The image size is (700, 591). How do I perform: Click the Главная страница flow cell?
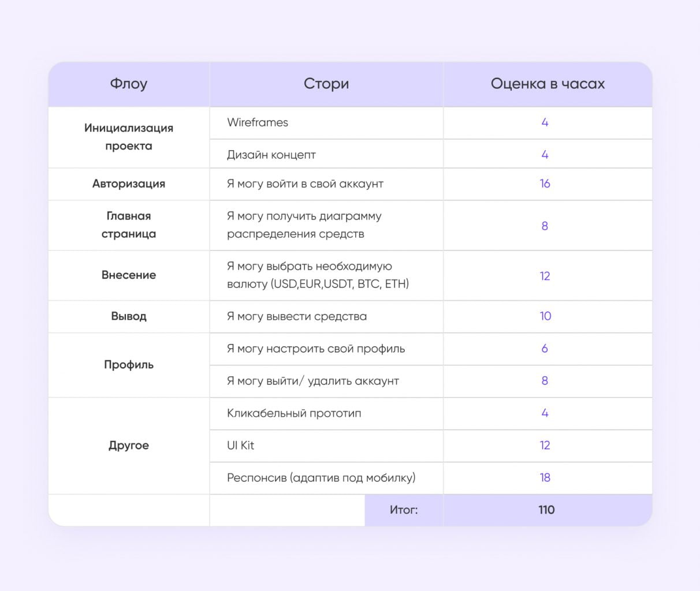(x=129, y=225)
